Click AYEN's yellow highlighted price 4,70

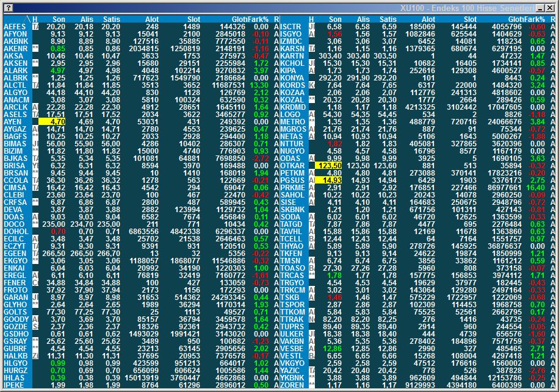tap(52, 122)
